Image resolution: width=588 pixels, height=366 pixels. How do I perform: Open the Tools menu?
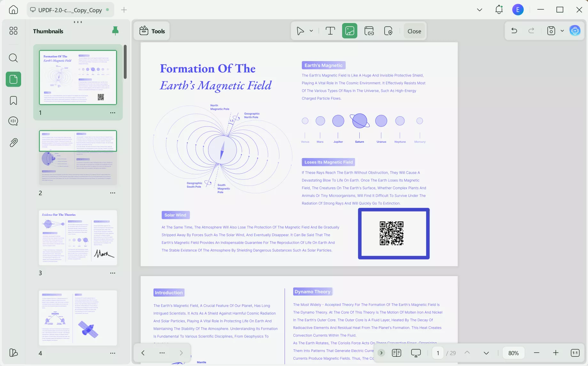pos(152,31)
